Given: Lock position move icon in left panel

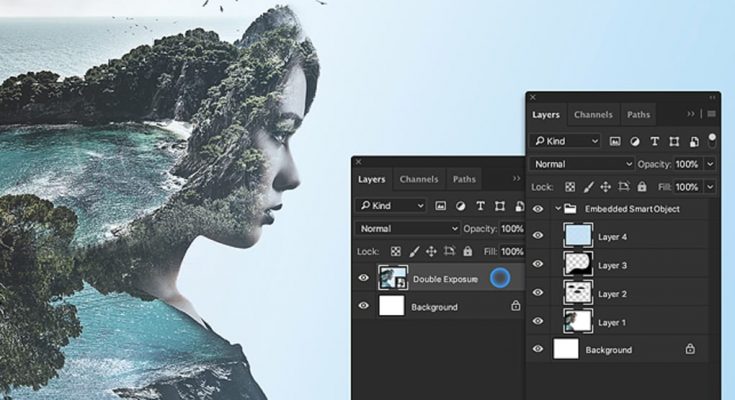Looking at the screenshot, I should click(431, 252).
